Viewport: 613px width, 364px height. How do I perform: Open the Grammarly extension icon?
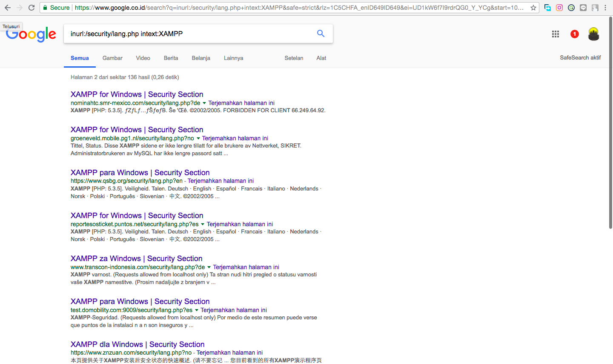571,8
